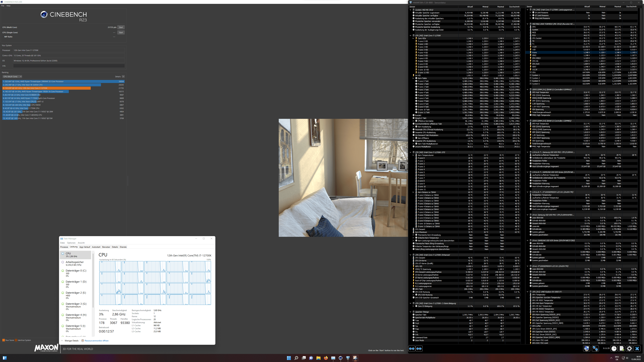Click the rendered room image preview
The image size is (644, 362).
343,178
